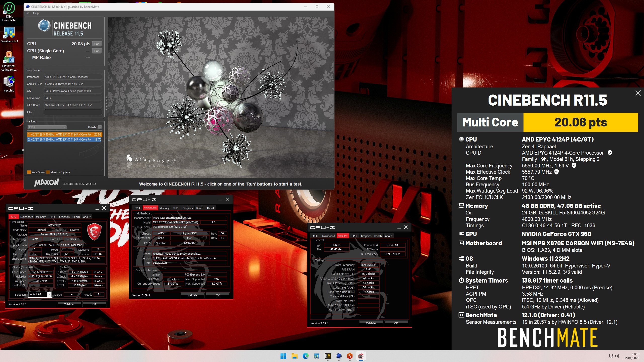Click the verified shield next to CPUID
Viewport: 644px width, 362px height.
coord(610,153)
